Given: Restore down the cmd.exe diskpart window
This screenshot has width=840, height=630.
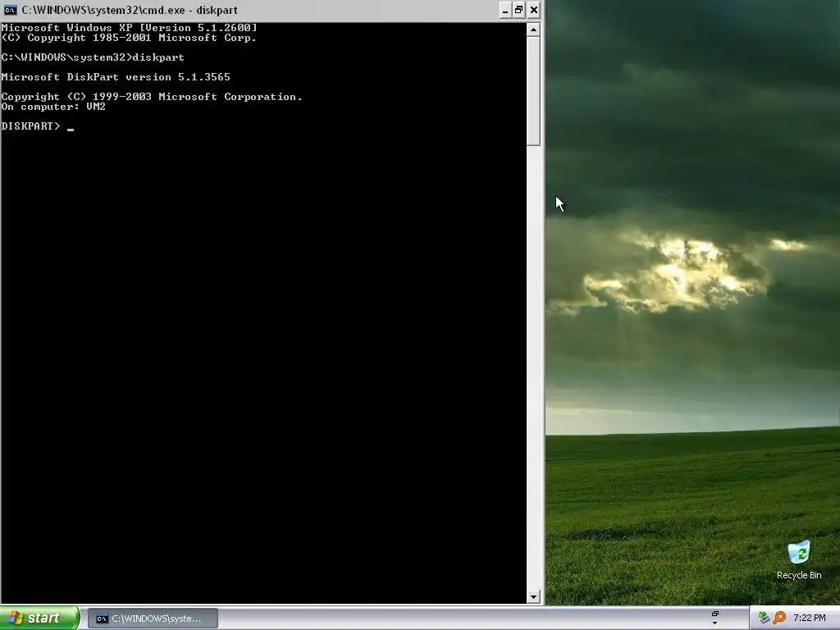Looking at the screenshot, I should (519, 10).
